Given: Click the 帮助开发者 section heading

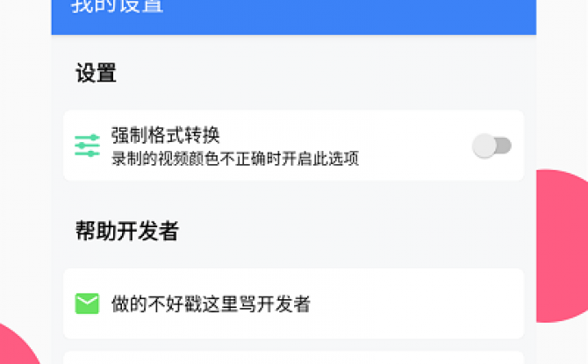Looking at the screenshot, I should tap(127, 231).
